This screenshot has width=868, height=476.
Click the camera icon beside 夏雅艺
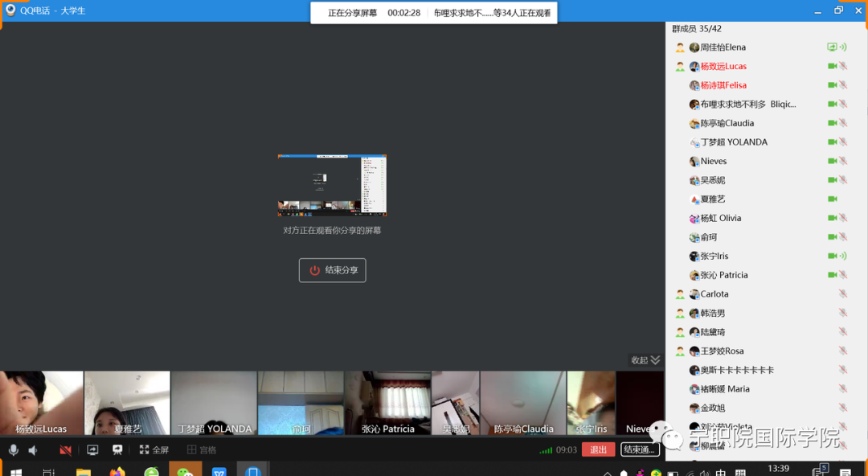tap(833, 199)
